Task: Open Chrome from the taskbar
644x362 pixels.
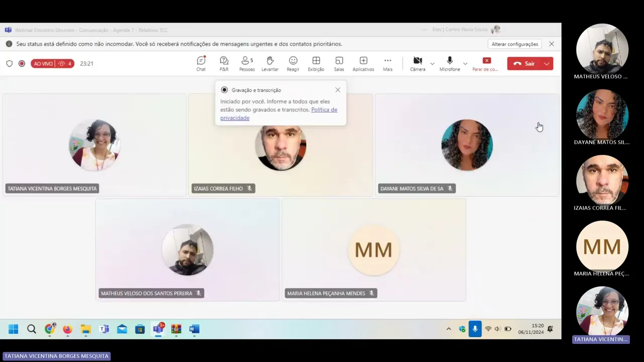Action: (x=50, y=329)
